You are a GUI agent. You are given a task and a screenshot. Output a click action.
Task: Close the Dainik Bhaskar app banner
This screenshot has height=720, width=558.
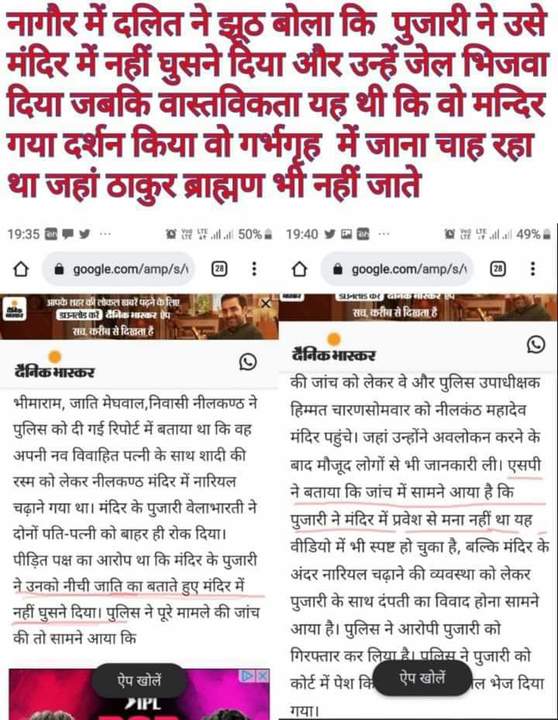(x=266, y=304)
